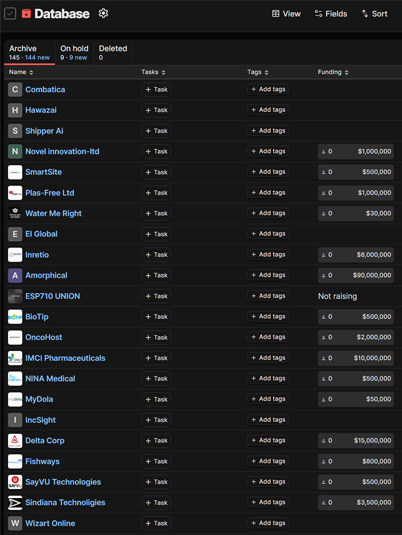
Task: Click the Plas-Free Ltd logo thumbnail
Action: (15, 193)
